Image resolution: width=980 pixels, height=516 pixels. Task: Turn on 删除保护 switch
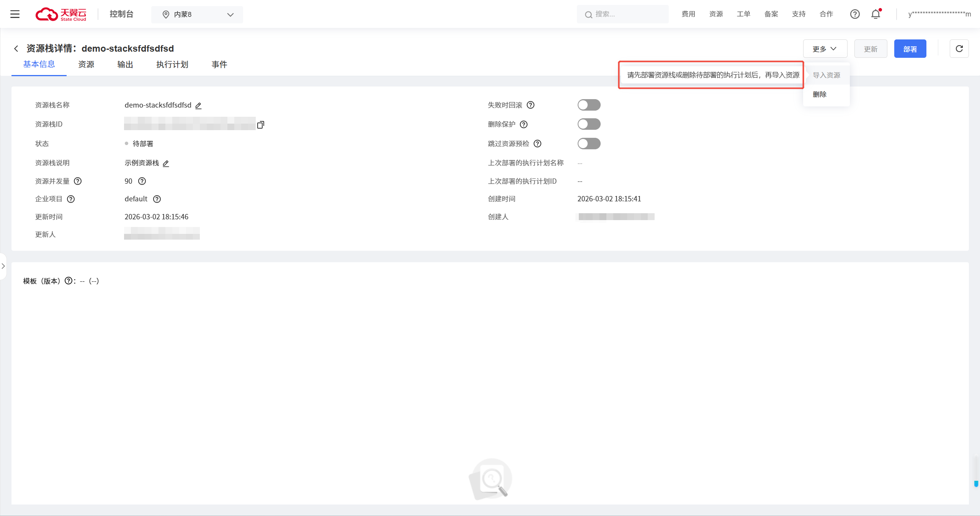tap(589, 124)
